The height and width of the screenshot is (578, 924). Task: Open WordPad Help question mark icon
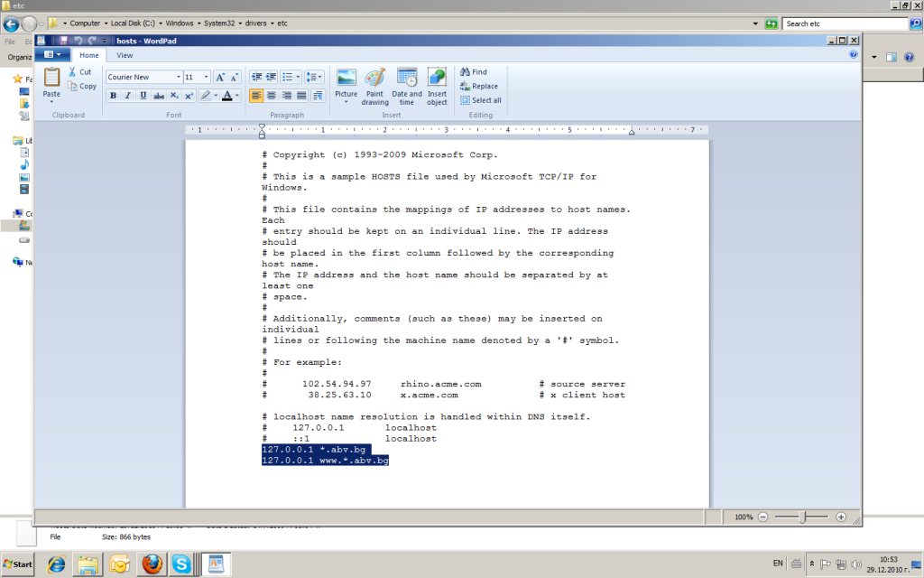854,54
